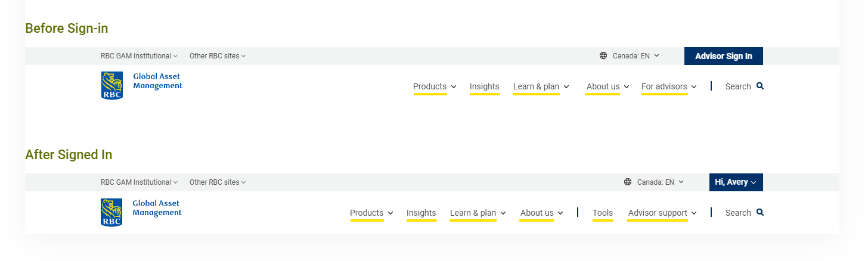The width and height of the screenshot is (868, 261).
Task: Click Global Asset Management text in signed-in header
Action: pos(157,208)
